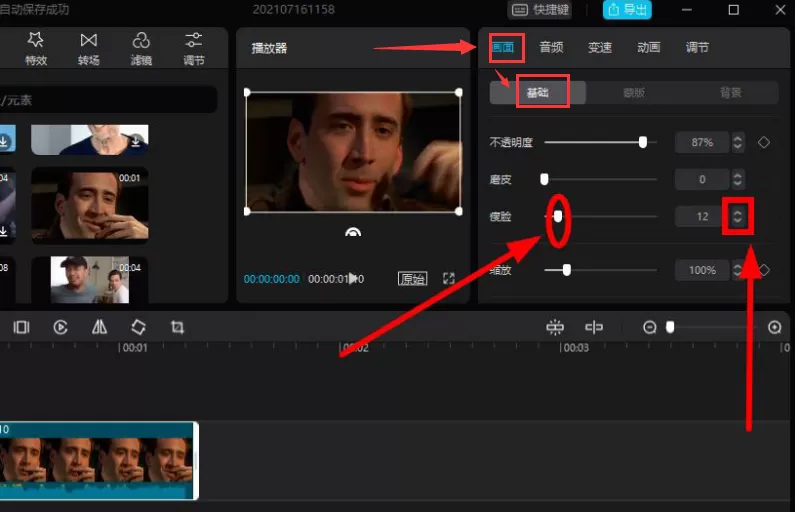Click the timeline zoom-out magnifier icon
Screen dimensions: 795x512
click(x=649, y=327)
